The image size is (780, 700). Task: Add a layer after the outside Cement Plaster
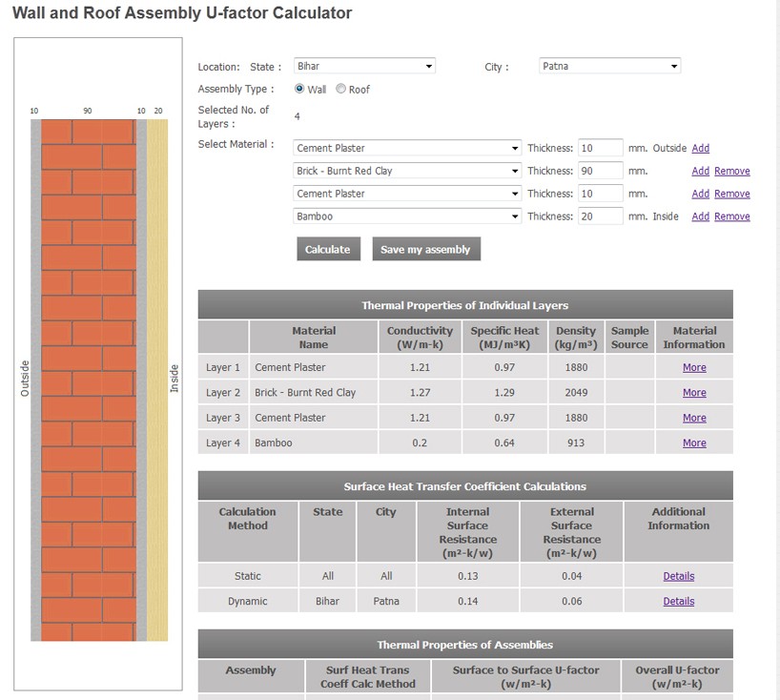coord(700,148)
